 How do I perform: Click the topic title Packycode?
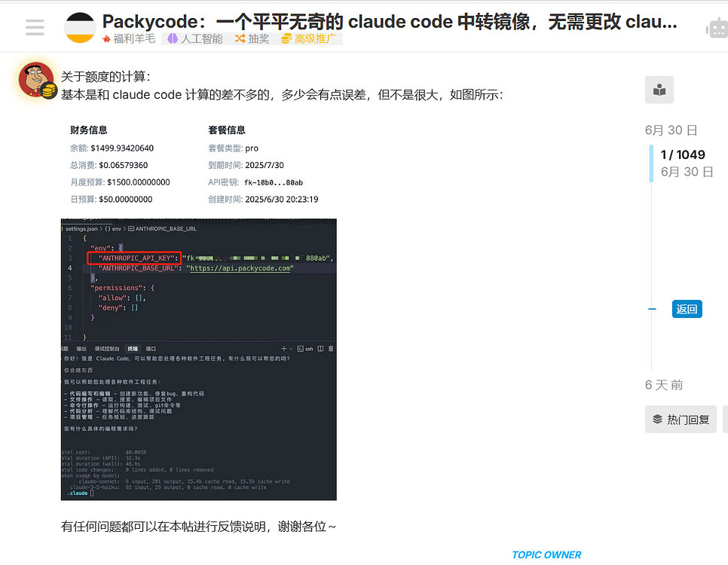[390, 21]
